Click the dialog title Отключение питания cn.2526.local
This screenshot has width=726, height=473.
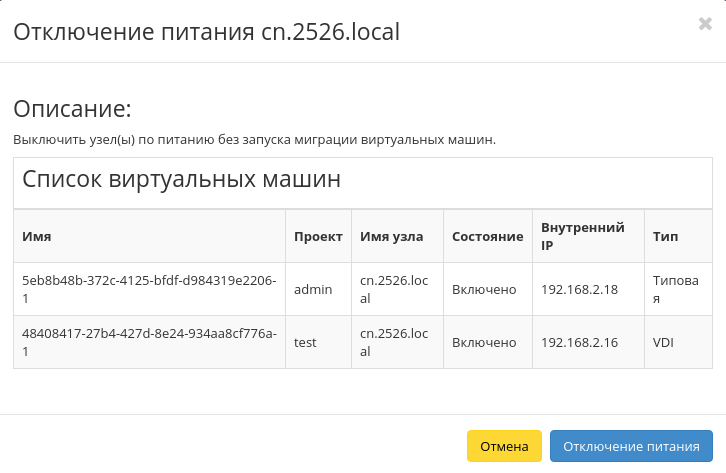[x=205, y=31]
